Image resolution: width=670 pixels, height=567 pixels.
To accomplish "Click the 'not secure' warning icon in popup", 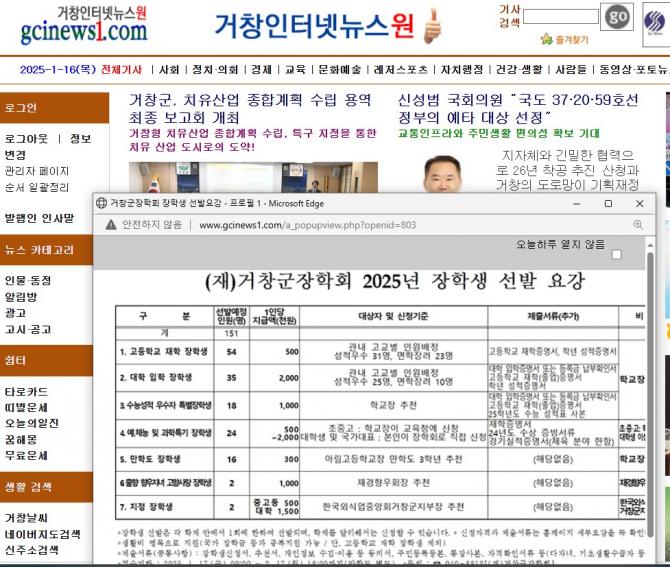I will pos(111,225).
